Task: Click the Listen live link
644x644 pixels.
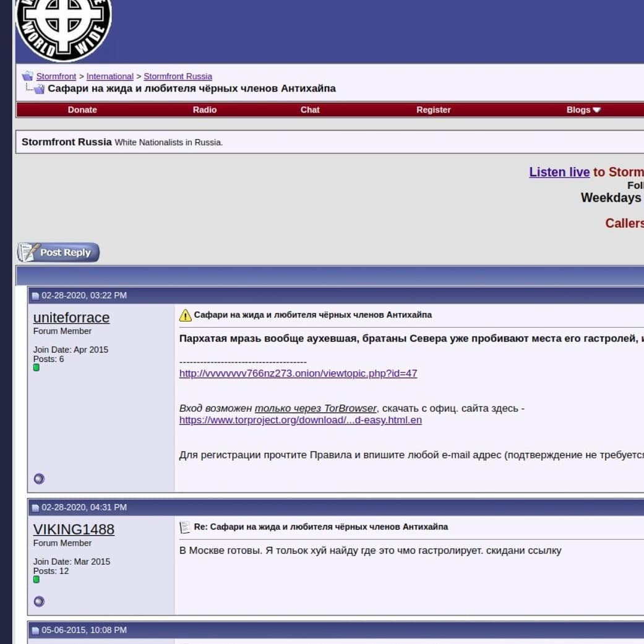Action: coord(559,172)
